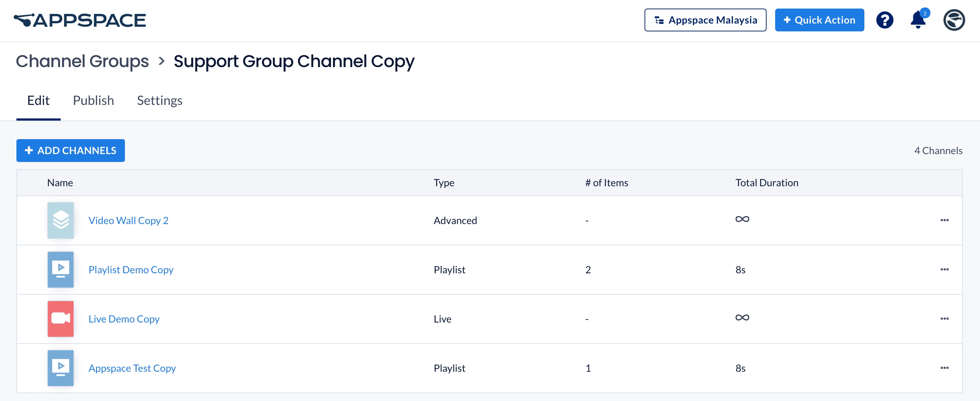Open more options for Video Wall Copy 2

944,220
